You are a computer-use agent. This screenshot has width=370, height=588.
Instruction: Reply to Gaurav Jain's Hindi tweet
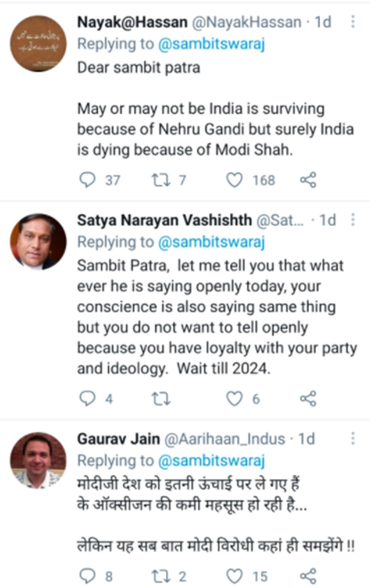tap(87, 576)
